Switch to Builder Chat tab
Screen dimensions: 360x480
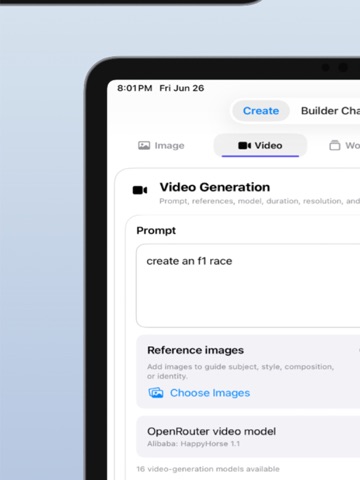(330, 111)
